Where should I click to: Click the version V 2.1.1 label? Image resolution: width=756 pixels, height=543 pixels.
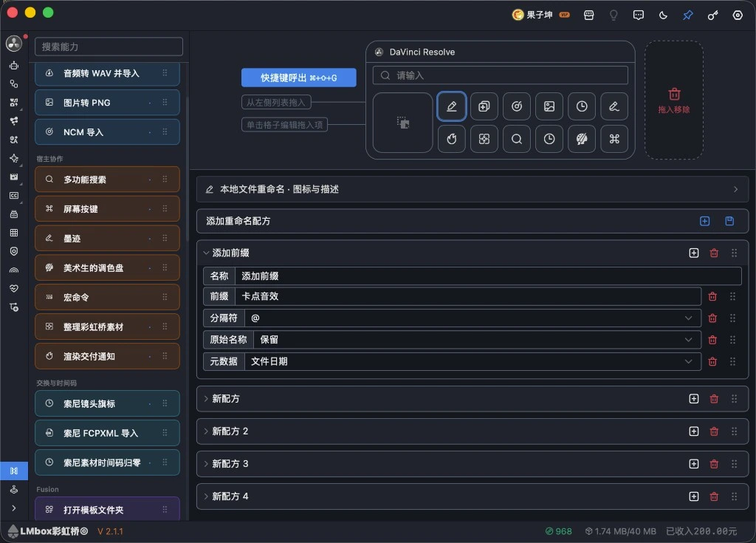click(x=111, y=531)
